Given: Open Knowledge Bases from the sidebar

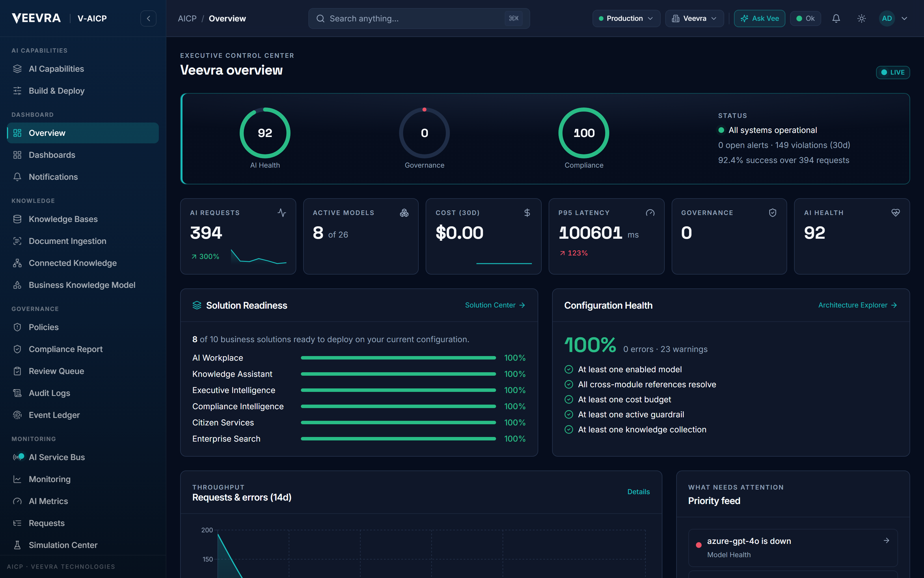Looking at the screenshot, I should point(83,219).
